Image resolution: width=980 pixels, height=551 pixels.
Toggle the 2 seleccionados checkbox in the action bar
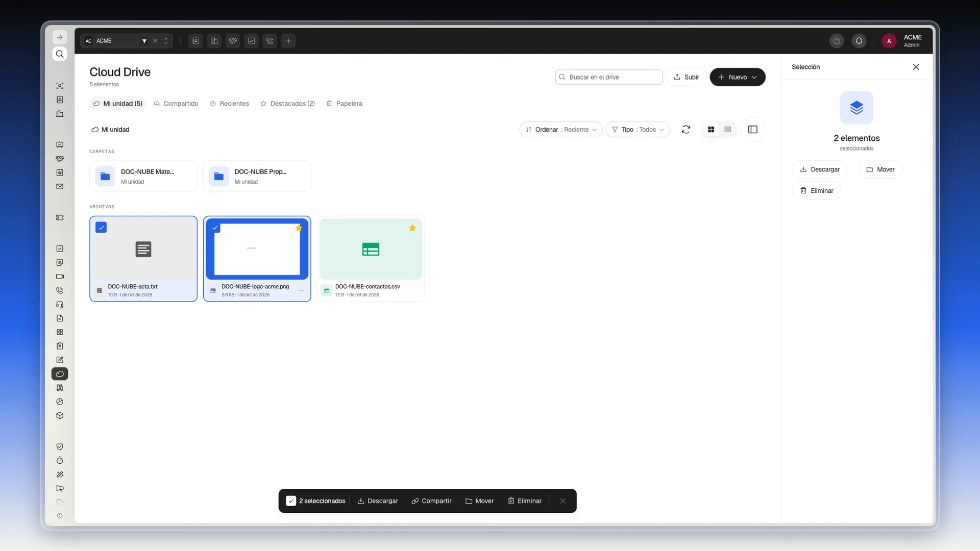(291, 501)
